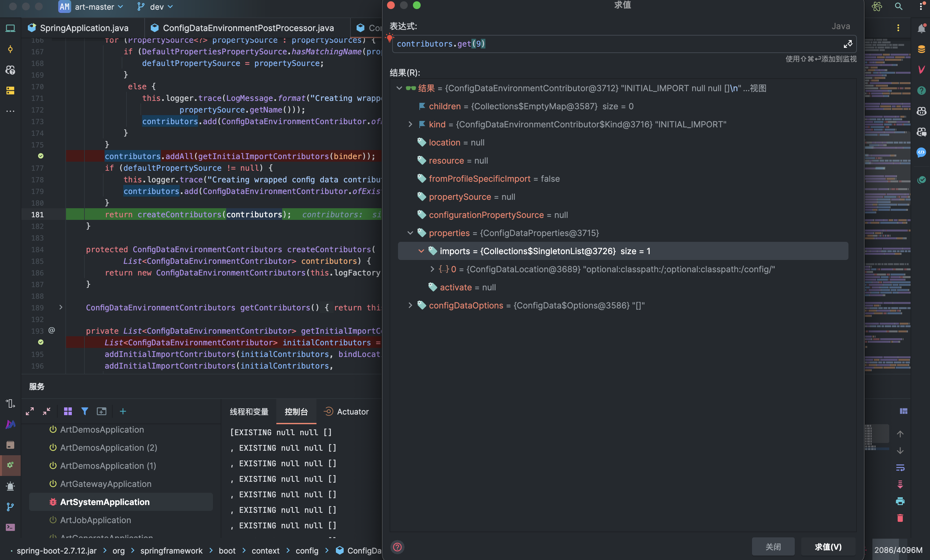Expand the kind field node
930x560 pixels.
[410, 124]
